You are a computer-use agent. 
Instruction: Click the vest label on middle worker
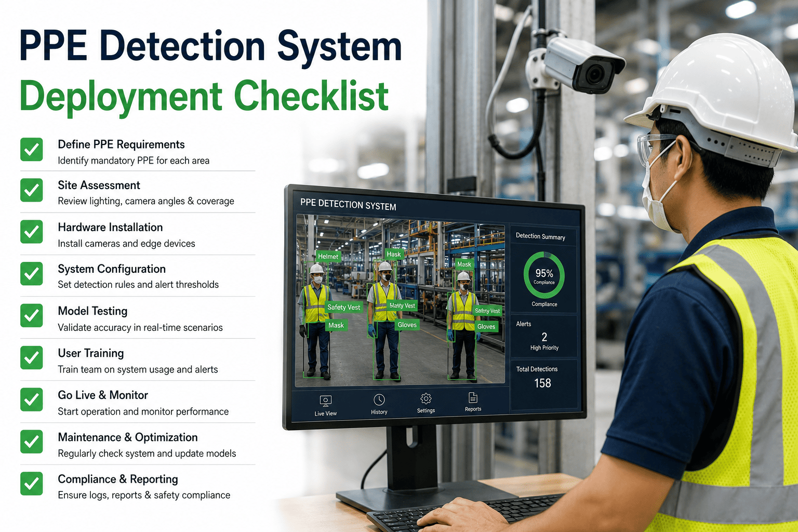pyautogui.click(x=402, y=305)
